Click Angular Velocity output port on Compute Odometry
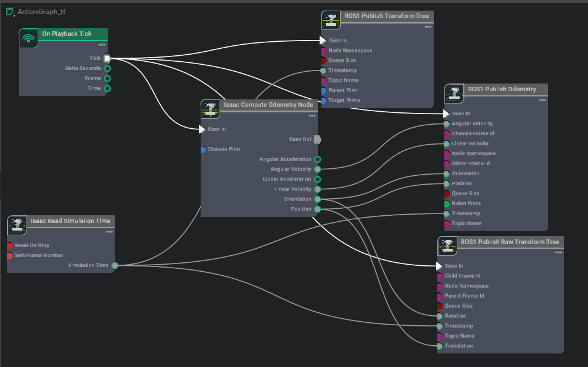Viewport: 588px width, 367px height. tap(318, 169)
